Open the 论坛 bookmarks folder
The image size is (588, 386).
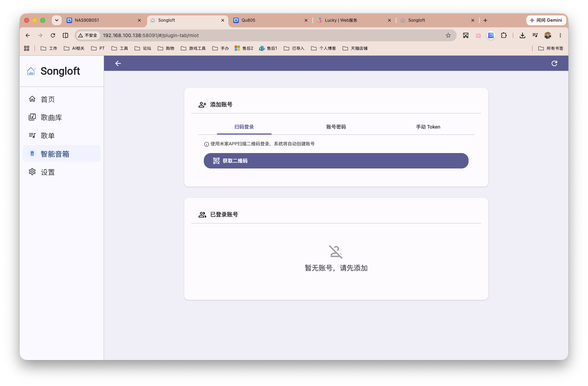143,48
